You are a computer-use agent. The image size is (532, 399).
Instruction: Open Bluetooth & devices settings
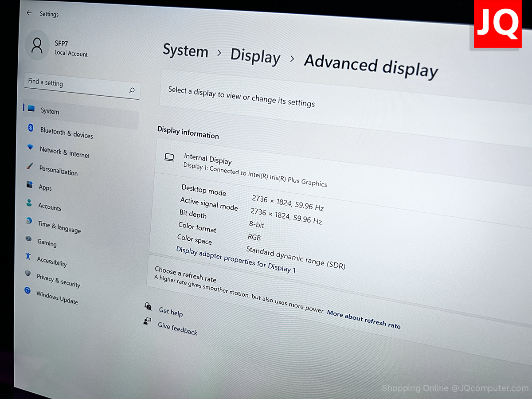coord(66,133)
